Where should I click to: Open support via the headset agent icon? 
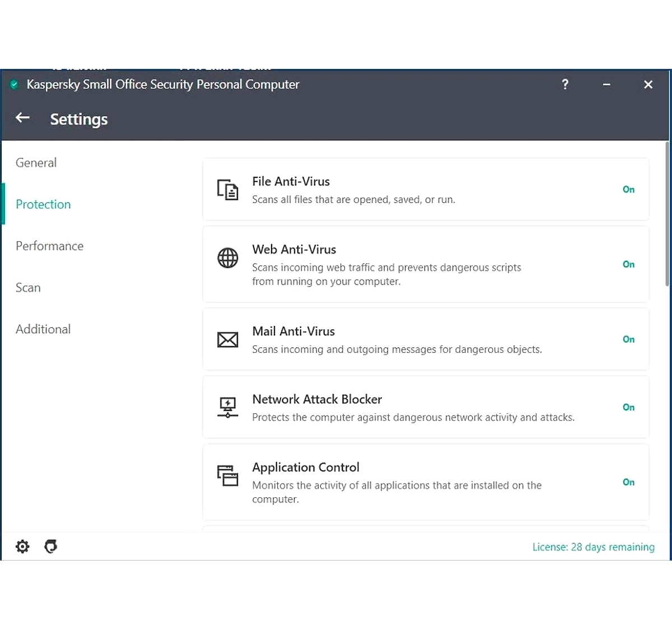click(51, 547)
